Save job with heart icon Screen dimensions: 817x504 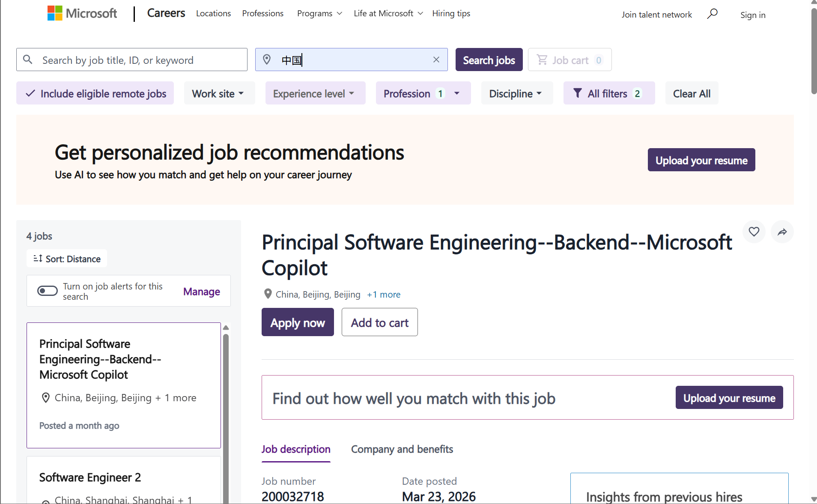point(754,232)
